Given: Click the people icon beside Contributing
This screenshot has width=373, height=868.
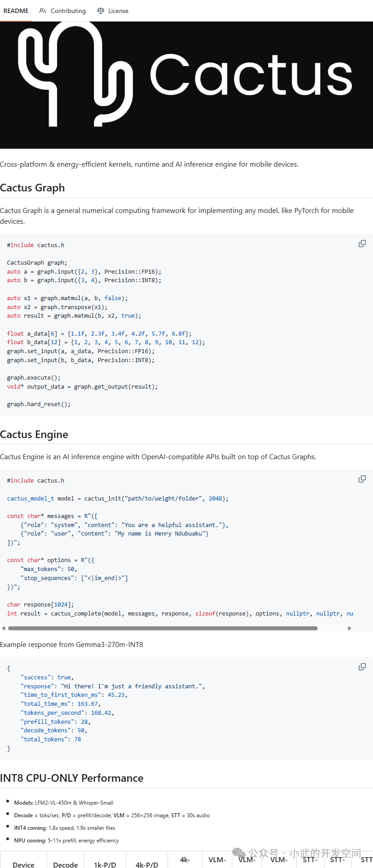Looking at the screenshot, I should pyautogui.click(x=43, y=11).
